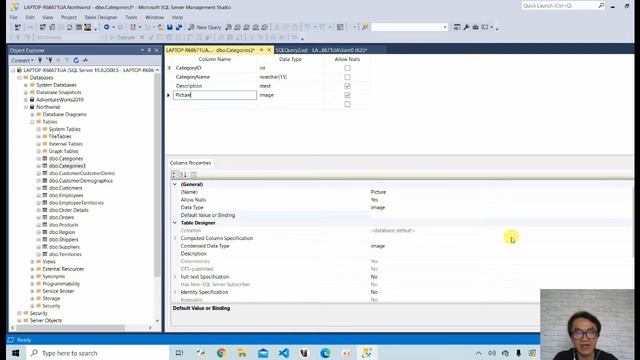Viewport: 640px width, 360px height.
Task: Open the toolbar search combo box dropdown
Action: (445, 27)
